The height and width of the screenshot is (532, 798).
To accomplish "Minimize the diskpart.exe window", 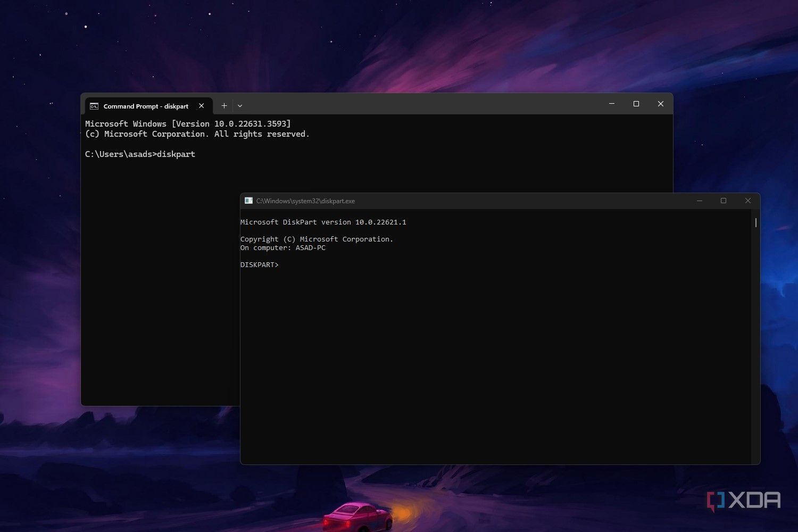I will pyautogui.click(x=700, y=201).
